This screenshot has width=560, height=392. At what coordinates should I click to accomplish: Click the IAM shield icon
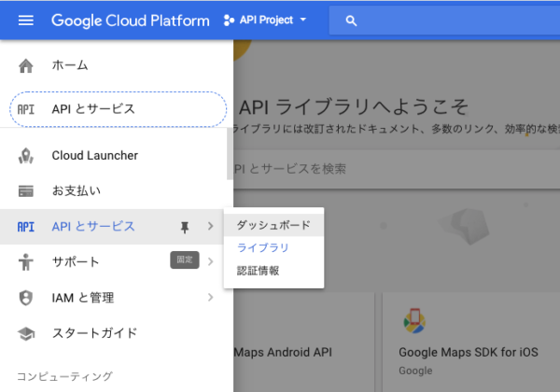[x=26, y=298]
